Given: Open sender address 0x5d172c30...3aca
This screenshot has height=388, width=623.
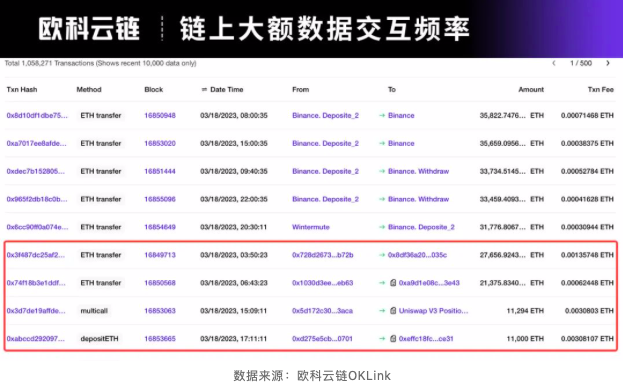Looking at the screenshot, I should [322, 311].
